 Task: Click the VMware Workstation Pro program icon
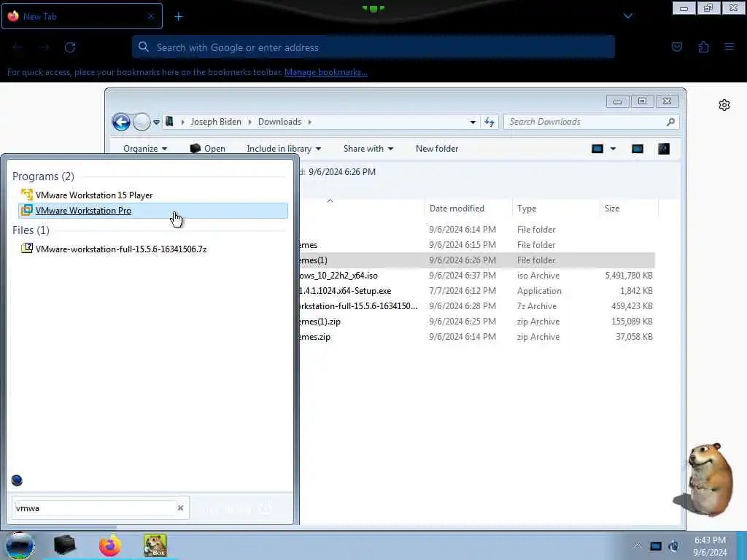(27, 210)
